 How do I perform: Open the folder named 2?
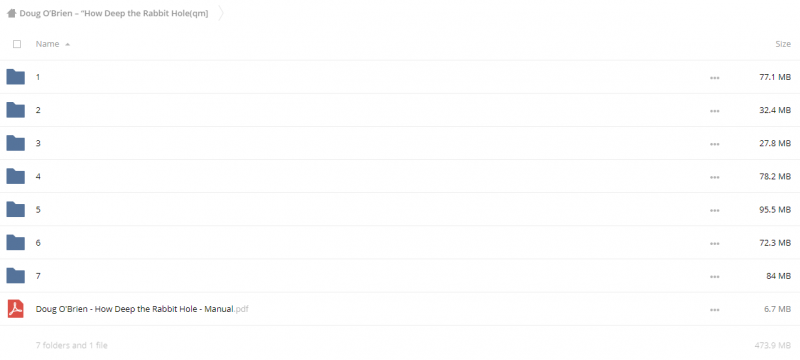pos(38,110)
